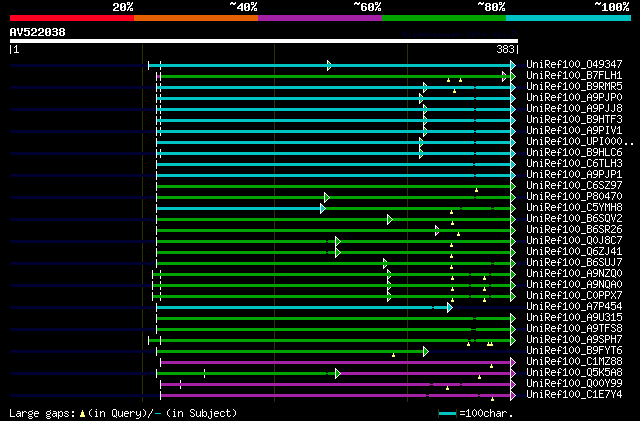Click the red 20% identity legend segment

tap(72, 18)
